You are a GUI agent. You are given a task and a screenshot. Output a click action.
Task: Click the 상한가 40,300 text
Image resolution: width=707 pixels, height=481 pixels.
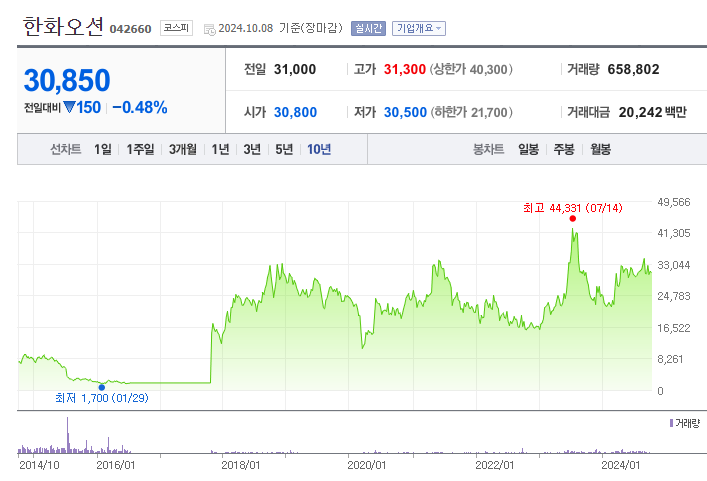(x=471, y=69)
